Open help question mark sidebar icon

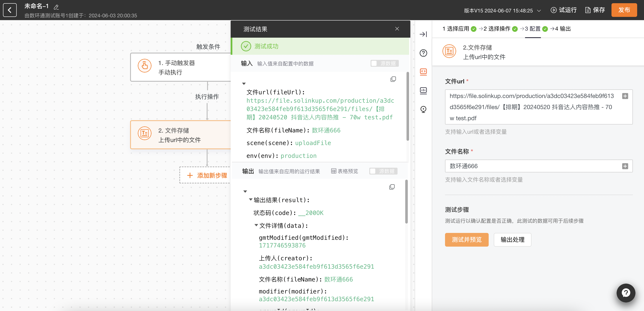(423, 53)
